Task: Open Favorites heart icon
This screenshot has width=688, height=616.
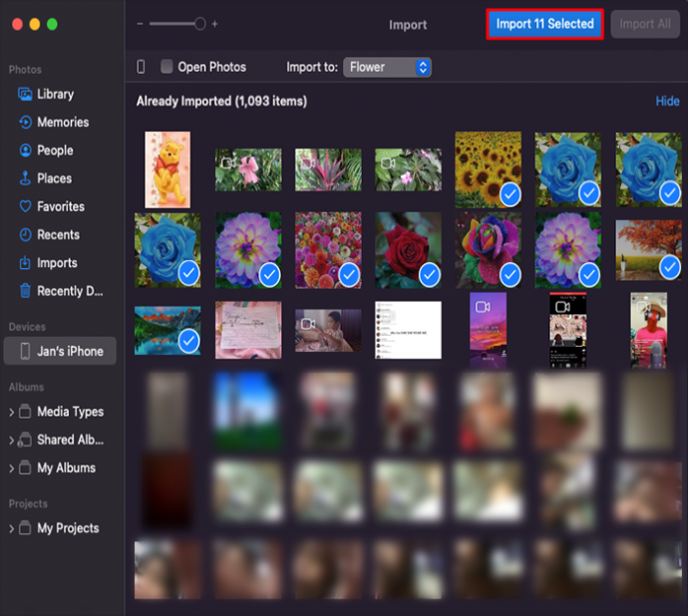Action: (26, 206)
